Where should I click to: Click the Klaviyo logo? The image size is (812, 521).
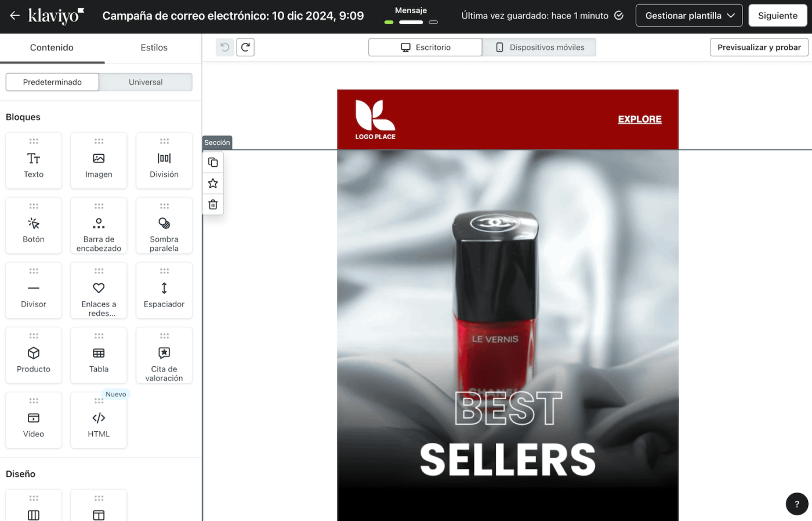(56, 16)
